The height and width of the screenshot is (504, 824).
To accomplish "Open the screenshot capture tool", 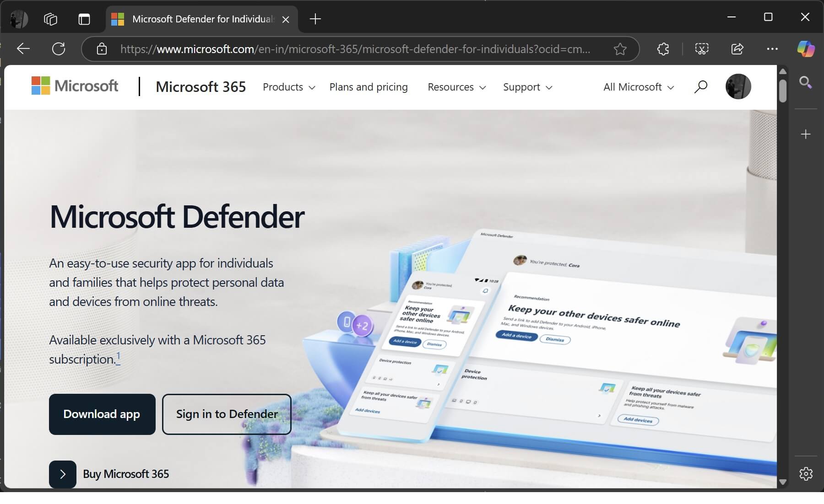I will 702,49.
